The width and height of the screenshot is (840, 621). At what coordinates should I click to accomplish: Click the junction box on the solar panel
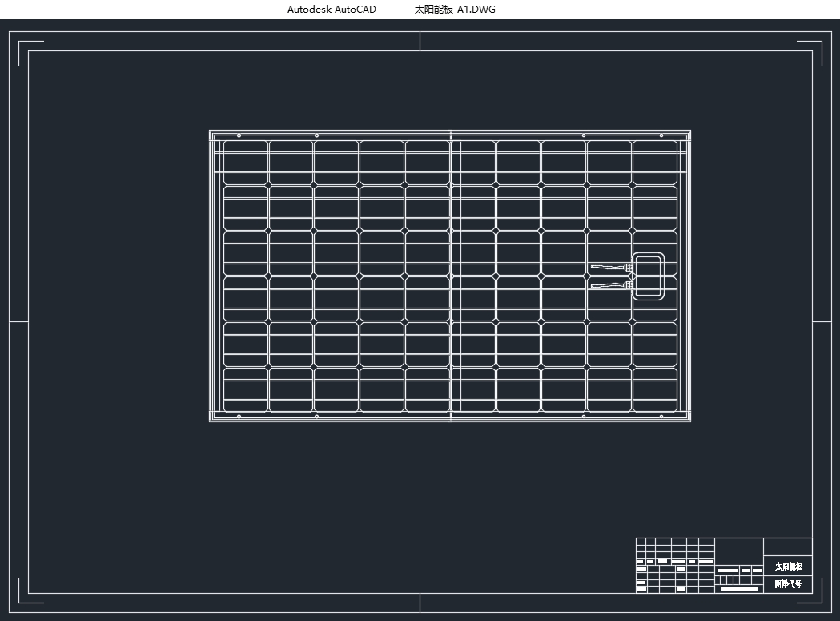click(x=649, y=276)
